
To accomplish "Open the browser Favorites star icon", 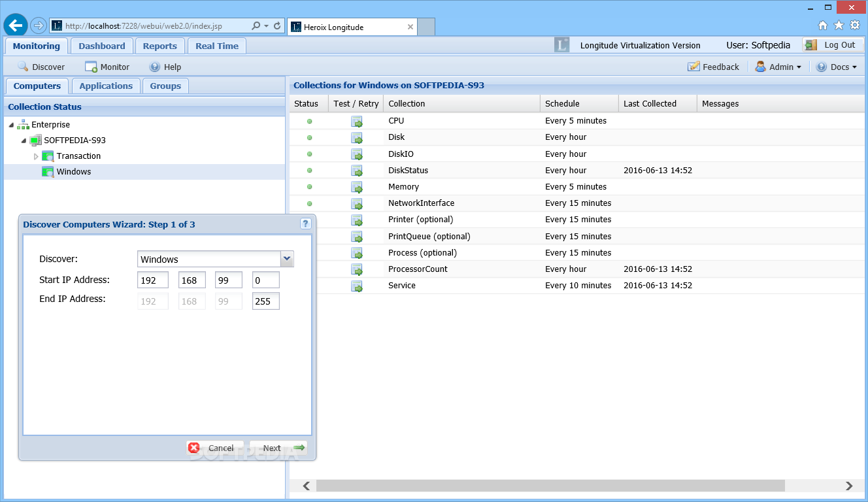I will click(839, 25).
